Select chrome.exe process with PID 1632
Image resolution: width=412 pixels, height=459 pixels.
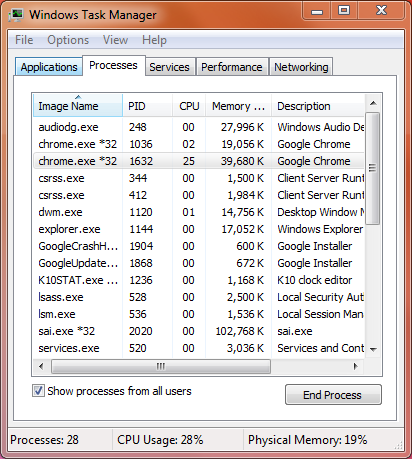coord(199,161)
